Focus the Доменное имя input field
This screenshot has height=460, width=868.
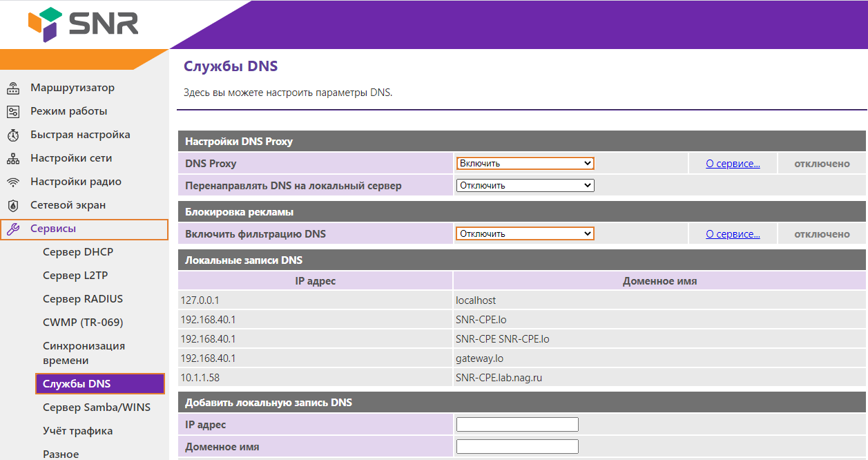(x=517, y=446)
